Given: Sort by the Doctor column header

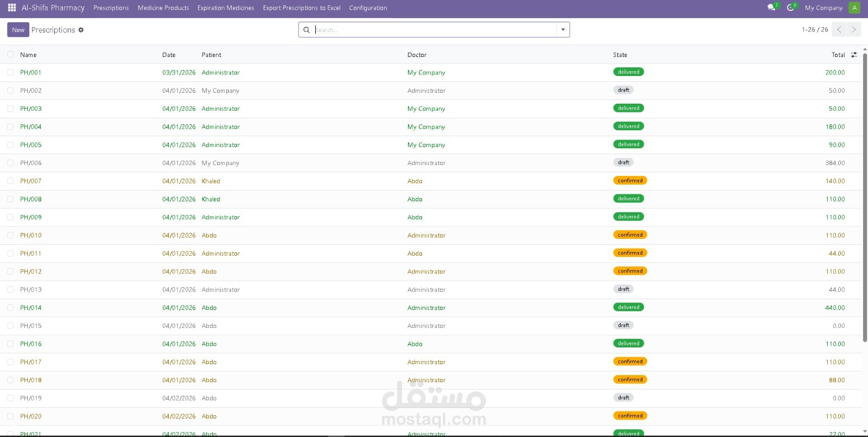Looking at the screenshot, I should [417, 55].
